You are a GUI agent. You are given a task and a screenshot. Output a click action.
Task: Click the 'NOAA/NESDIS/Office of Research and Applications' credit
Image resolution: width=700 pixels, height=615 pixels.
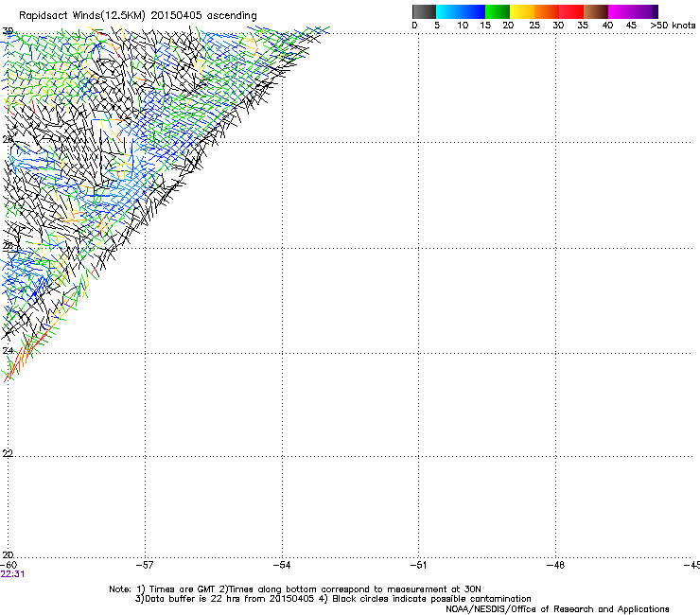coord(557,609)
